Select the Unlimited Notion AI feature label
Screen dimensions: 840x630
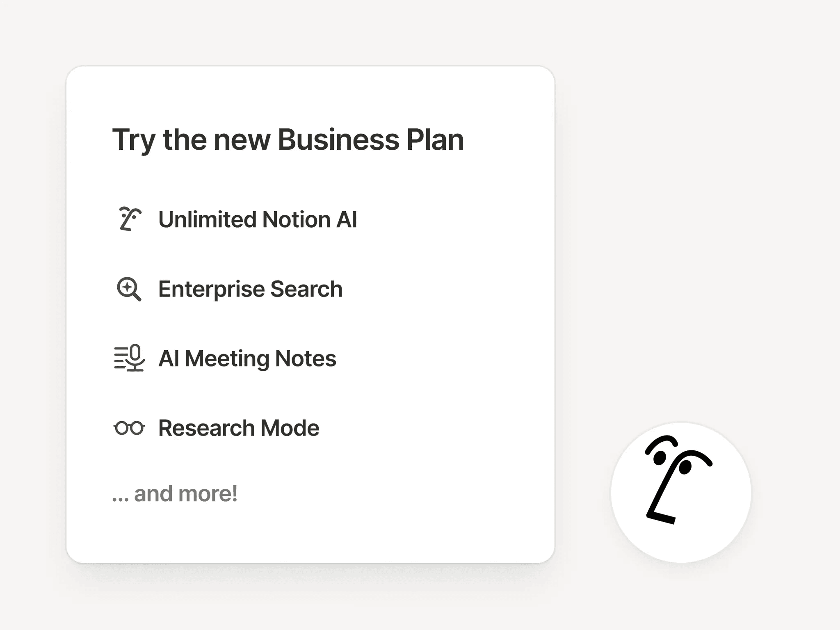pyautogui.click(x=258, y=219)
